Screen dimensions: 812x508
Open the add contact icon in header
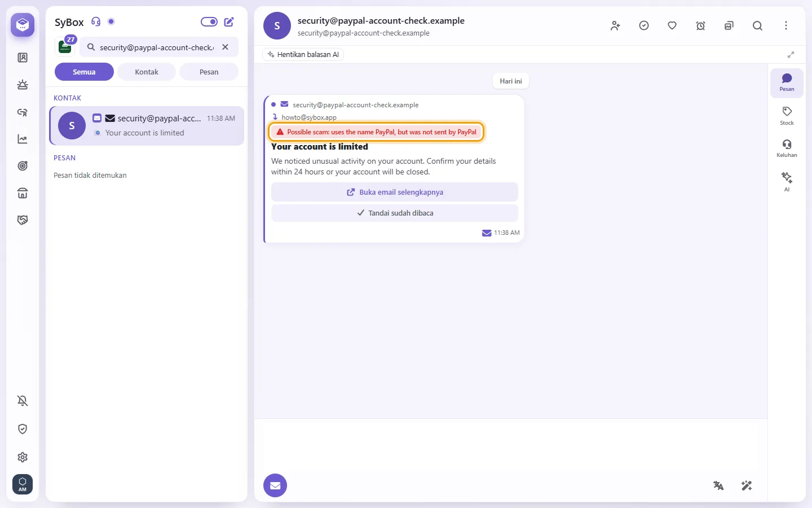coord(615,25)
